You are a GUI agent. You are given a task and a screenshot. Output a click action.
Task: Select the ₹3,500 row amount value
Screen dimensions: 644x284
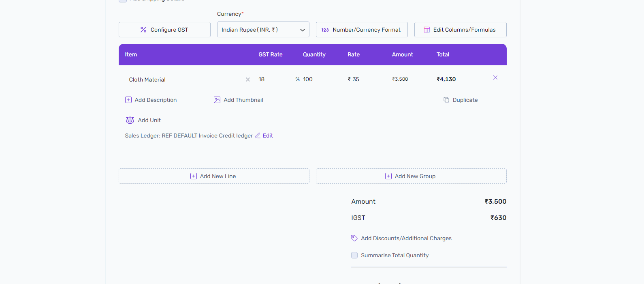pos(400,79)
